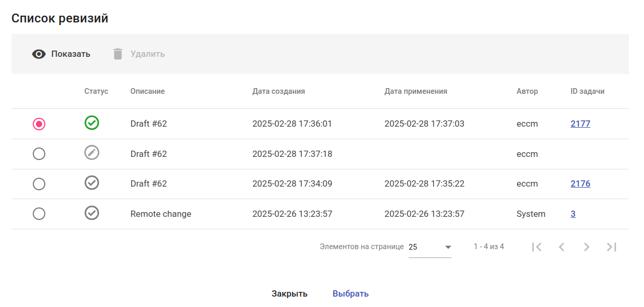Click the Выбрать button
This screenshot has height=307, width=644.
click(350, 294)
